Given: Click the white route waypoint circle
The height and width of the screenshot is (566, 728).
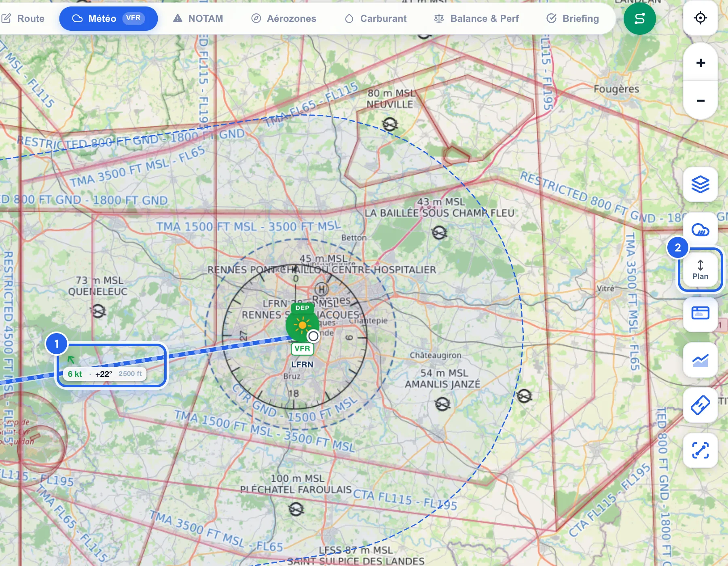Looking at the screenshot, I should coord(313,336).
